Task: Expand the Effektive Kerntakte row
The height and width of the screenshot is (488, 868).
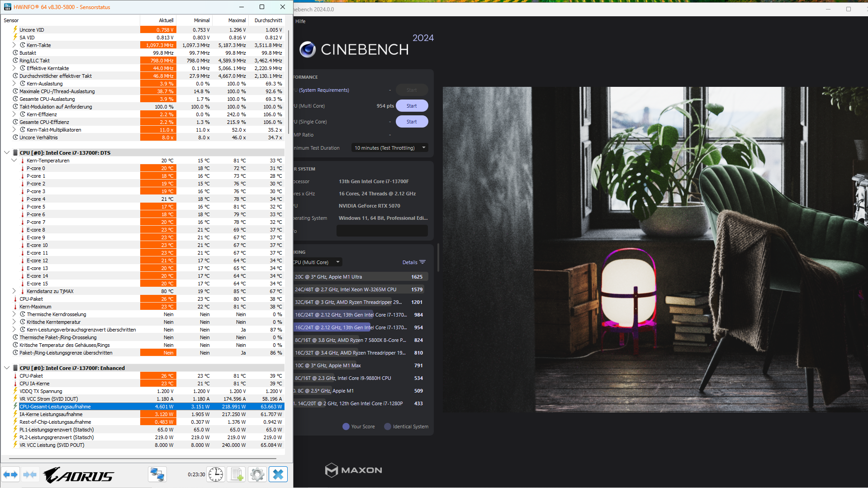Action: click(14, 68)
